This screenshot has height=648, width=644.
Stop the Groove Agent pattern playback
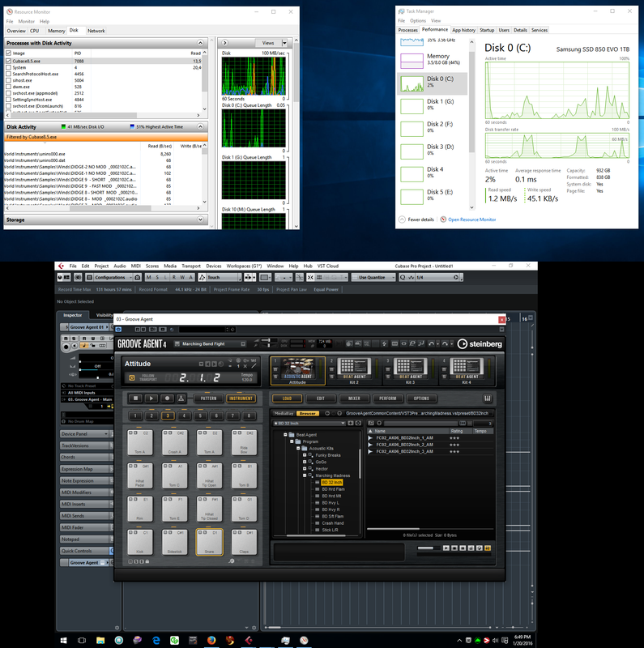click(x=135, y=399)
